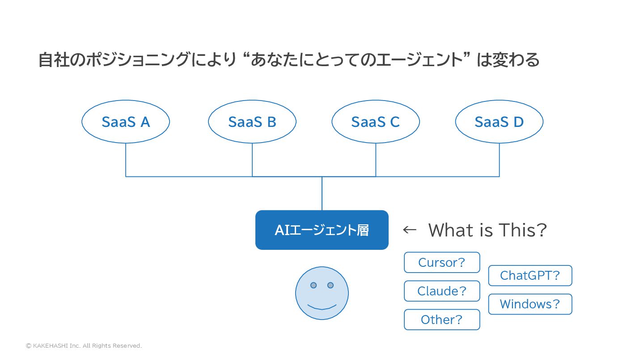Image resolution: width=644 pixels, height=362 pixels.
Task: Click the SaaS C oval node
Action: click(x=376, y=122)
